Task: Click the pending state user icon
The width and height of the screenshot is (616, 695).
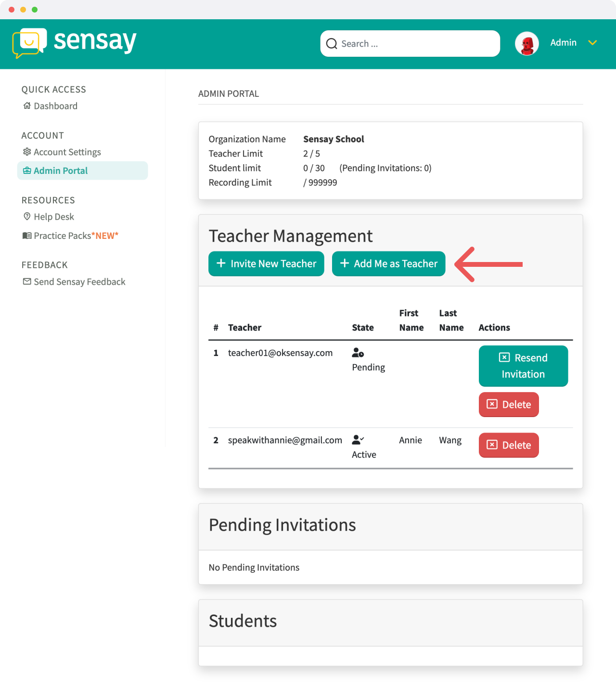Action: click(358, 353)
